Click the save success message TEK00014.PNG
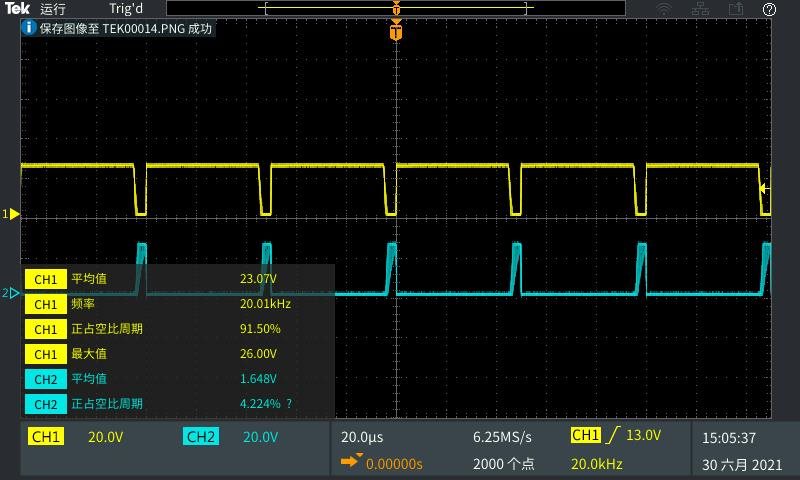 (126, 28)
